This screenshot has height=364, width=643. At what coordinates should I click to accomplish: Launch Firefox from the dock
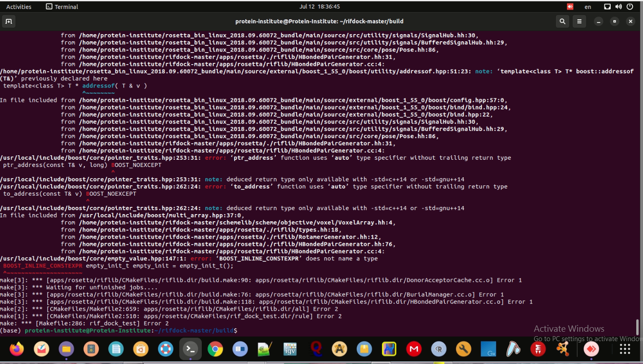pyautogui.click(x=17, y=349)
